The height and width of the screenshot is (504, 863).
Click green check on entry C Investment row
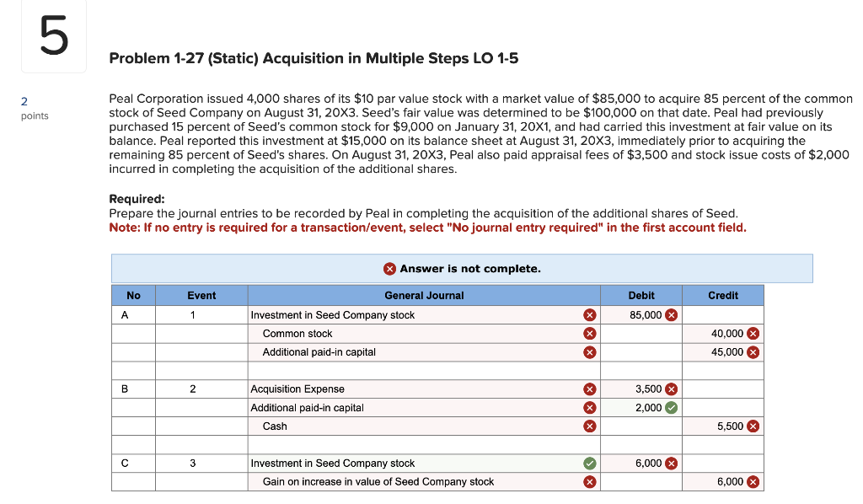point(590,463)
